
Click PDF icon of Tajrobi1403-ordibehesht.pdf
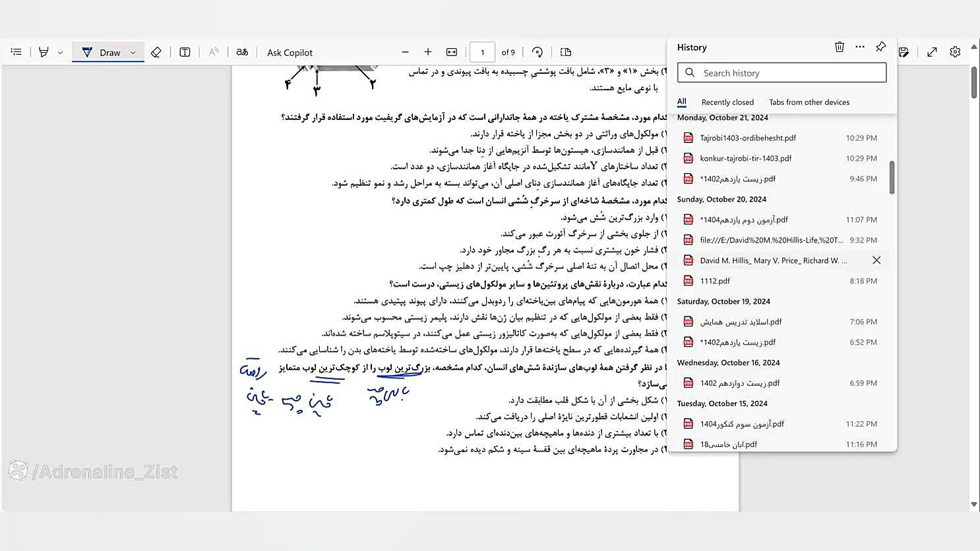[x=689, y=138]
